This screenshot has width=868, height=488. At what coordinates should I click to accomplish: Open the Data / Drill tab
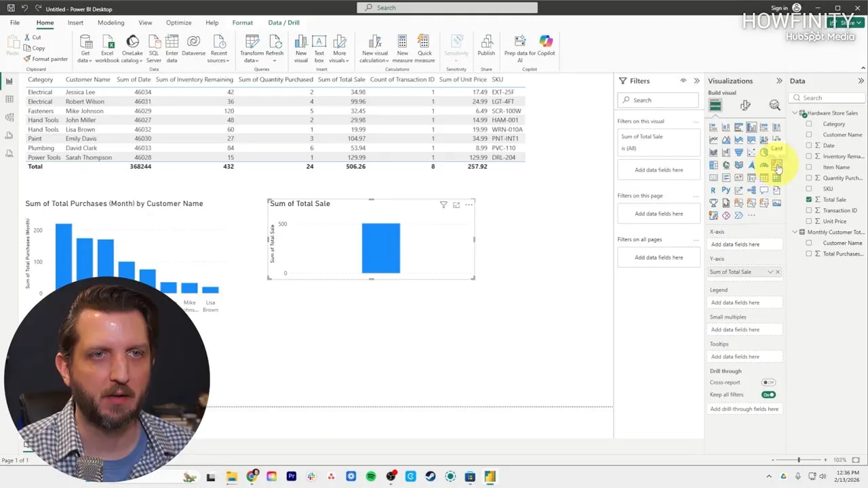283,22
